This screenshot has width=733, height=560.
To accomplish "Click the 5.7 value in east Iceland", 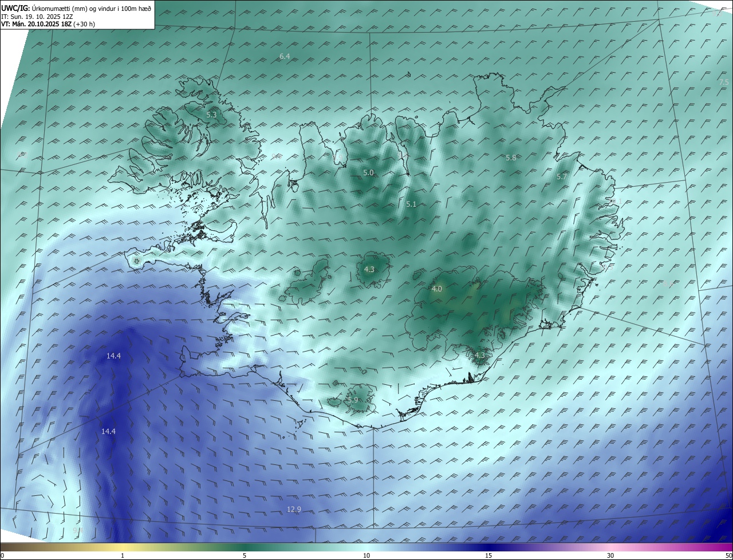I will coord(561,178).
